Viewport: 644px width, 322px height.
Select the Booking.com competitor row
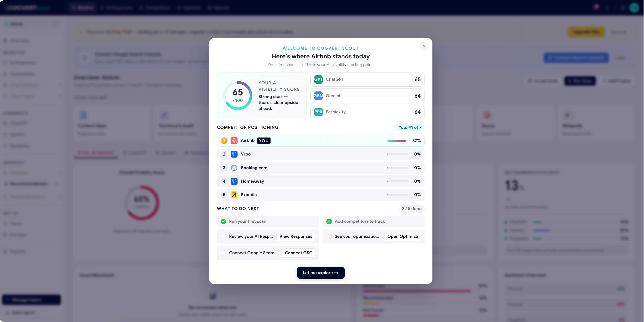point(320,168)
